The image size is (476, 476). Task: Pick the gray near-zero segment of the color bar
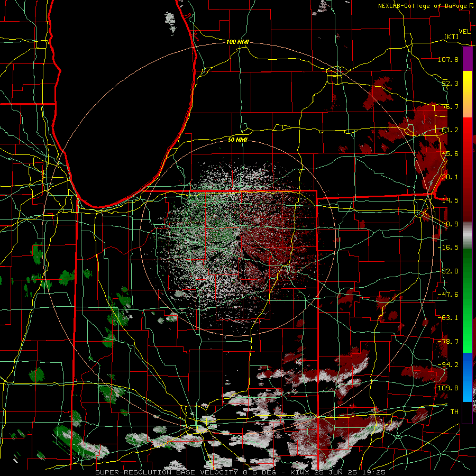[x=467, y=235]
